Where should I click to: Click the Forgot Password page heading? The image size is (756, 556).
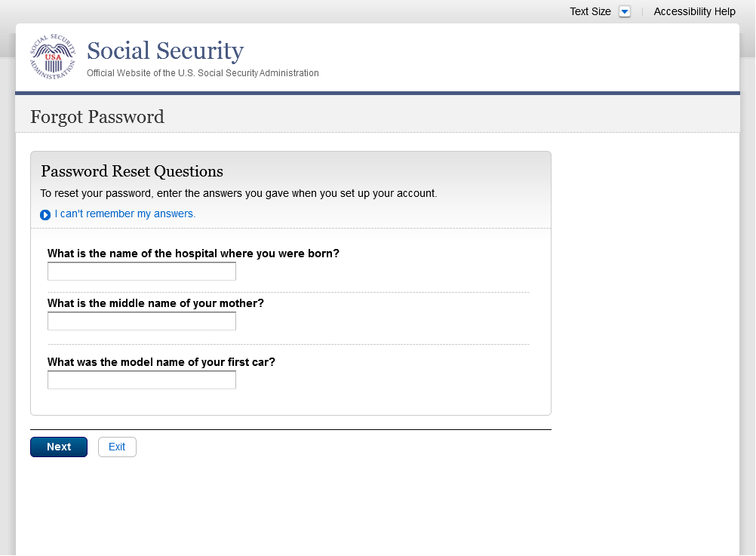pos(97,117)
